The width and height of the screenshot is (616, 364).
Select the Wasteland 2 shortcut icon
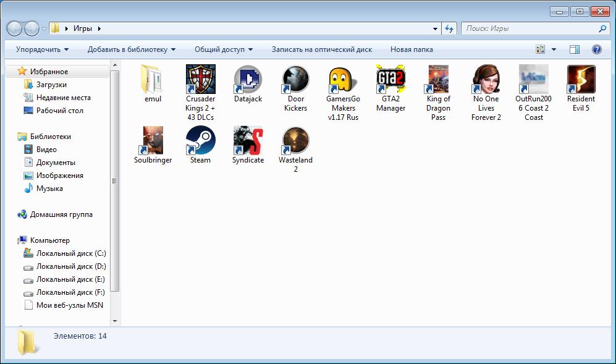tap(295, 140)
